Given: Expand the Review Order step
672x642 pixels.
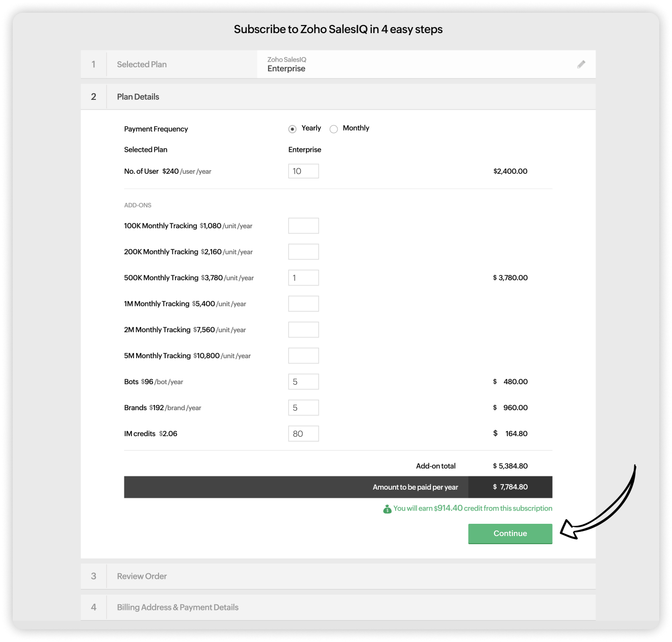Looking at the screenshot, I should click(x=338, y=576).
